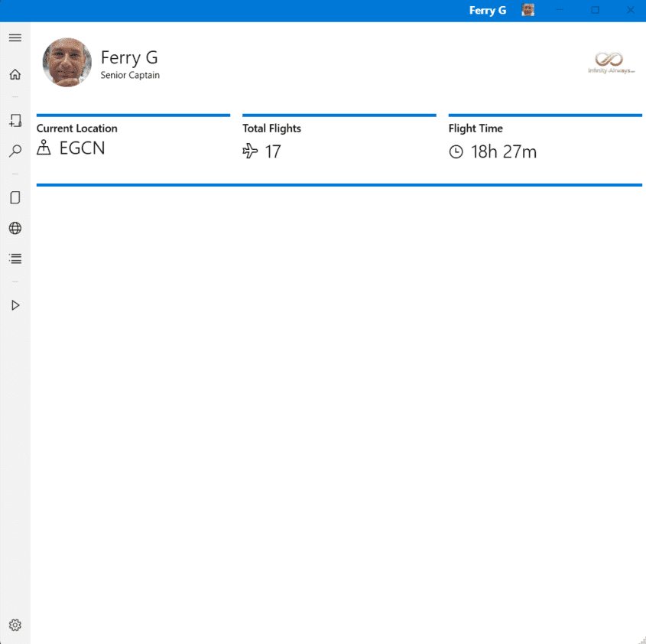Click the blank page sidebar icon
This screenshot has height=644, width=646.
pos(15,197)
